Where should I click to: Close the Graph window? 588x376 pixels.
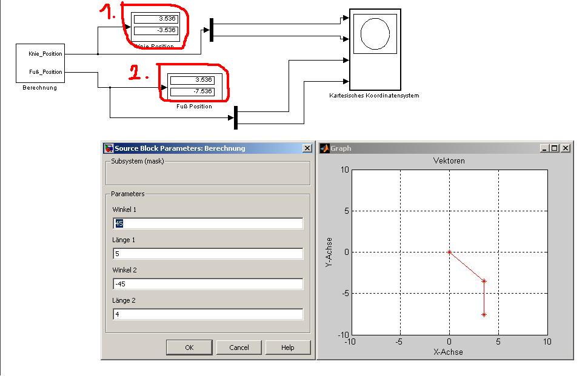(566, 148)
